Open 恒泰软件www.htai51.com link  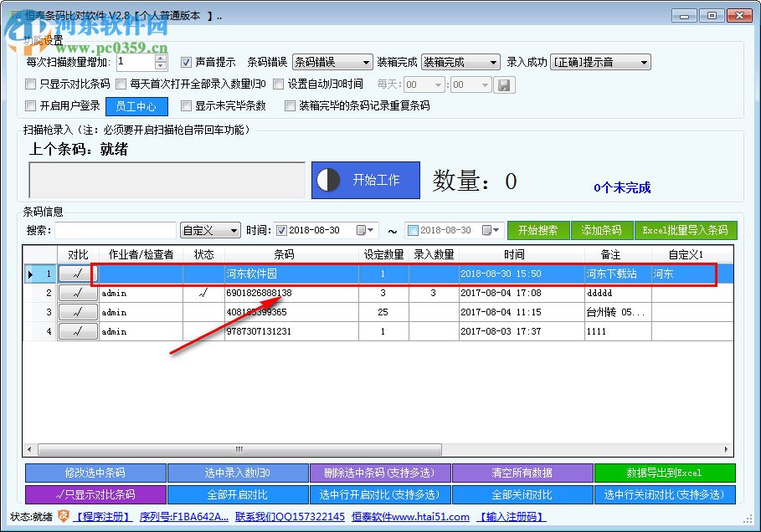coord(410,517)
